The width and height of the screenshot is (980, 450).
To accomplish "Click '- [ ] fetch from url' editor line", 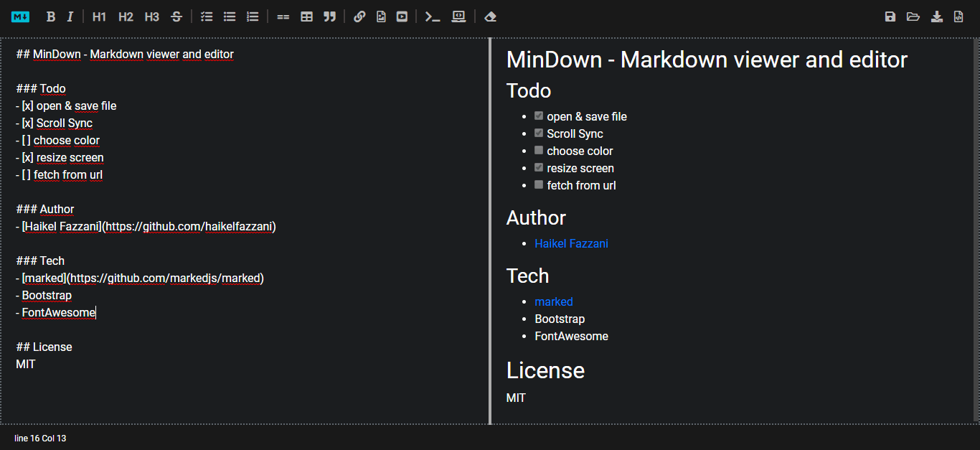I will [x=59, y=174].
